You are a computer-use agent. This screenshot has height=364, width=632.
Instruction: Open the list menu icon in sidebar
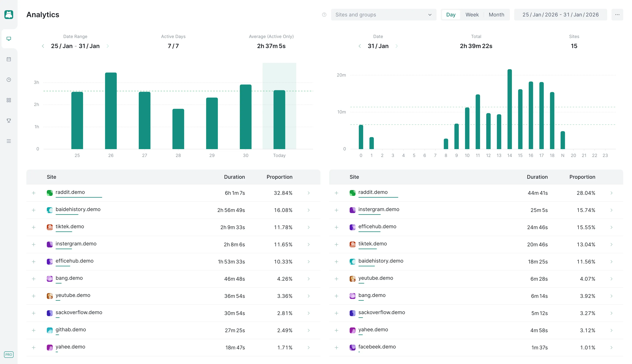click(x=9, y=141)
